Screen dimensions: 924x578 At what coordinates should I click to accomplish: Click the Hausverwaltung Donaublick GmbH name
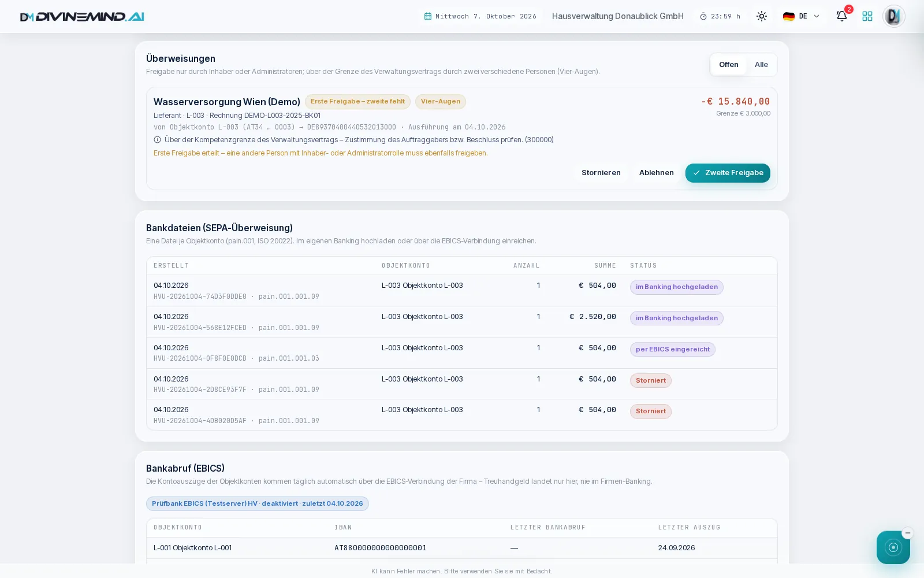[x=618, y=16]
